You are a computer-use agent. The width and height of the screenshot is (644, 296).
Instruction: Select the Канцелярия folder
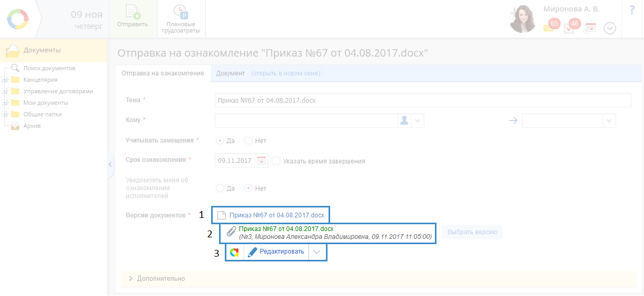click(40, 80)
